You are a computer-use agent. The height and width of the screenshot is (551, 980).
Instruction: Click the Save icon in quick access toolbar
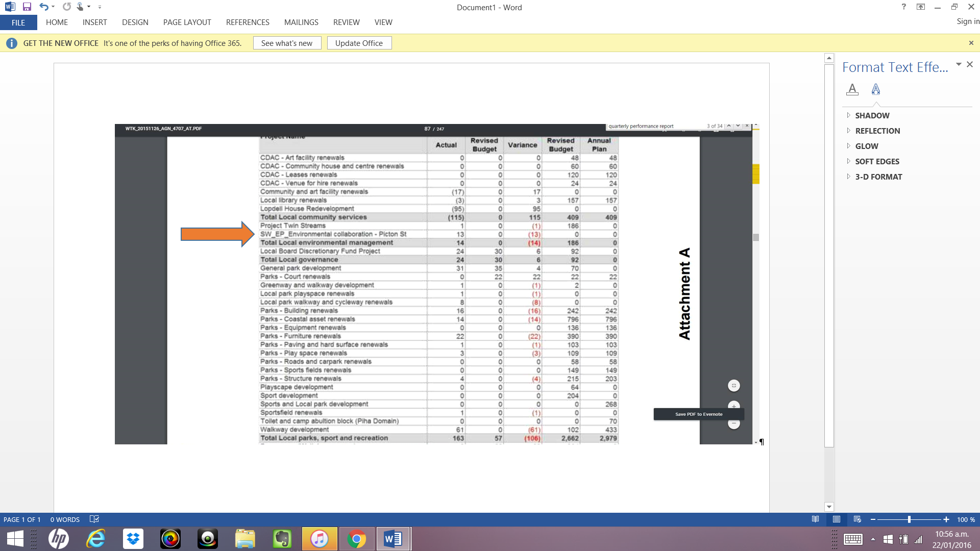tap(27, 7)
